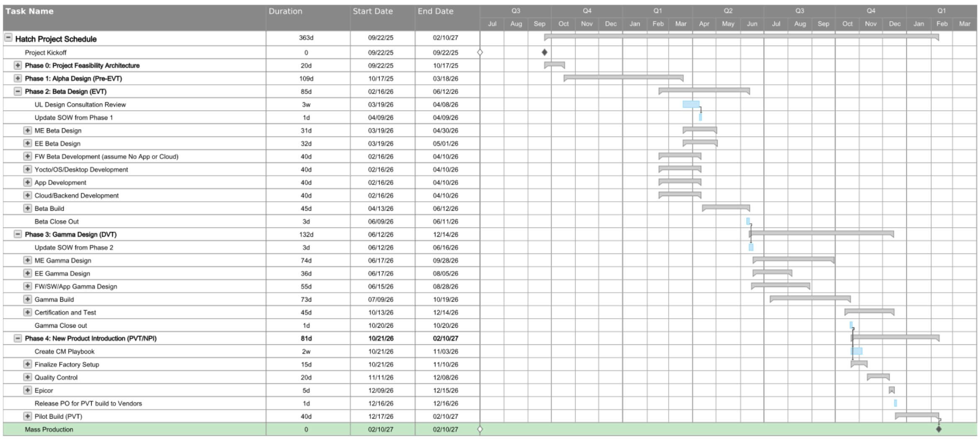Collapse Phase 4: New Product Introduction section

[x=18, y=338]
